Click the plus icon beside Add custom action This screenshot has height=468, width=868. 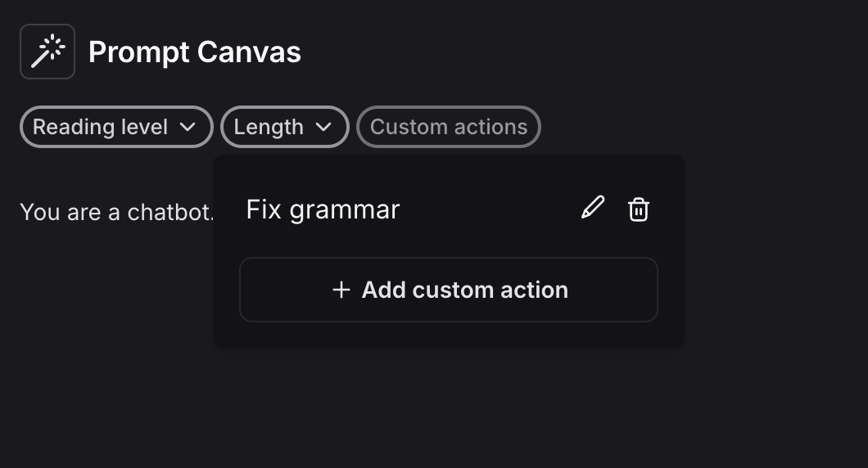341,290
